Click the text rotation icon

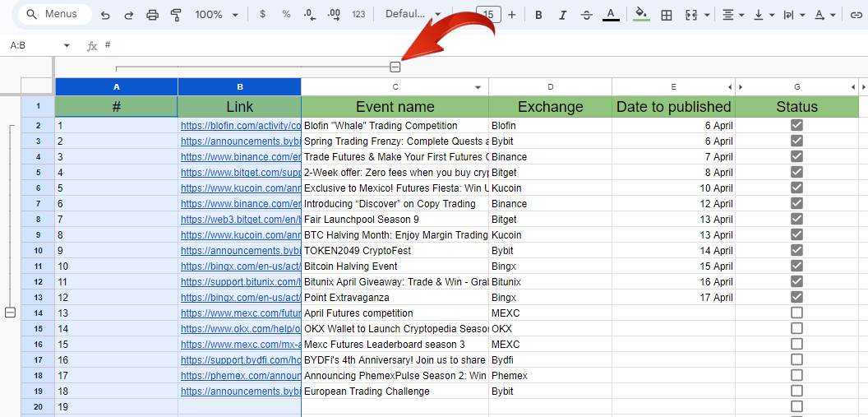click(x=819, y=15)
